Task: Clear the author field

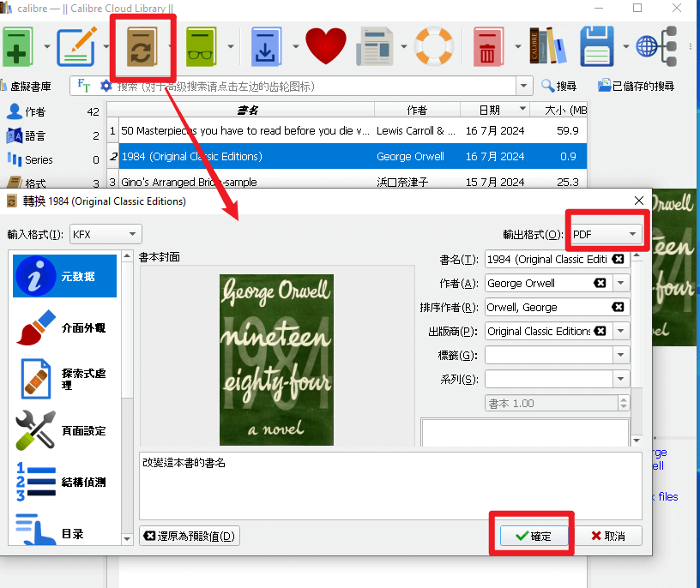Action: (x=600, y=283)
